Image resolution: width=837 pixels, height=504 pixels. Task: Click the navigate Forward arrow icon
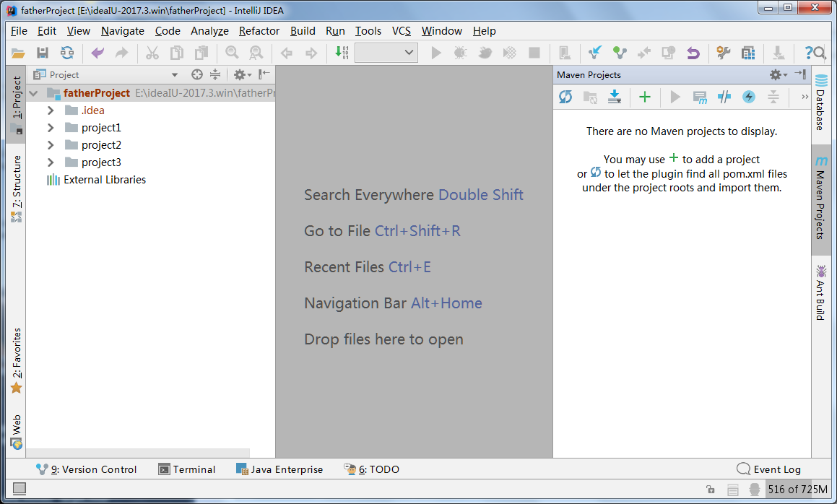point(311,53)
